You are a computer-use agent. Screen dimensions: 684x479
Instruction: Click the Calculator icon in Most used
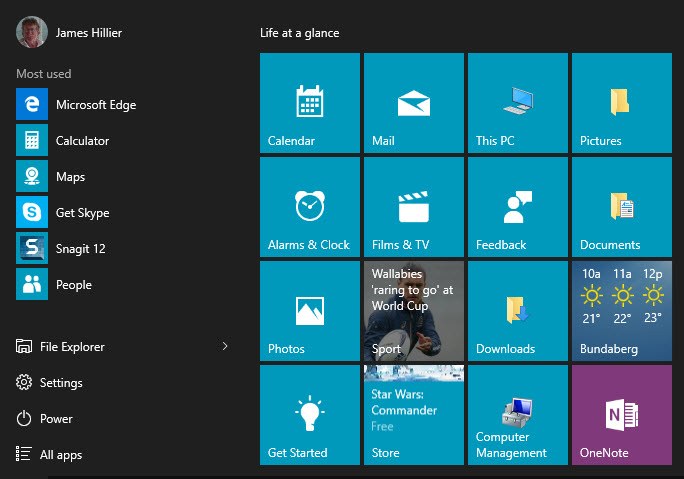32,140
